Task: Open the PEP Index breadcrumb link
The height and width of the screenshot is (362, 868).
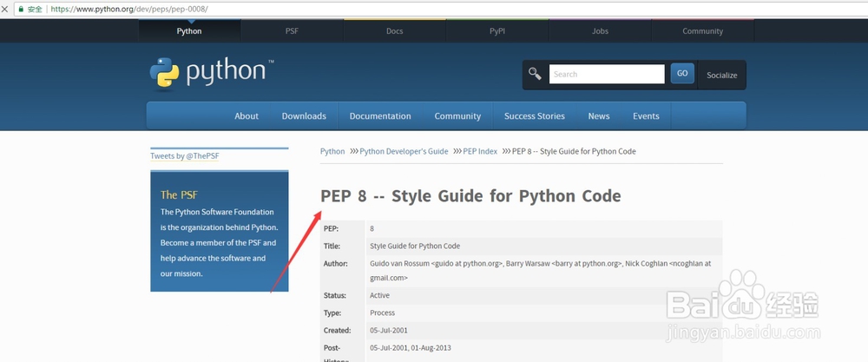Action: tap(480, 151)
